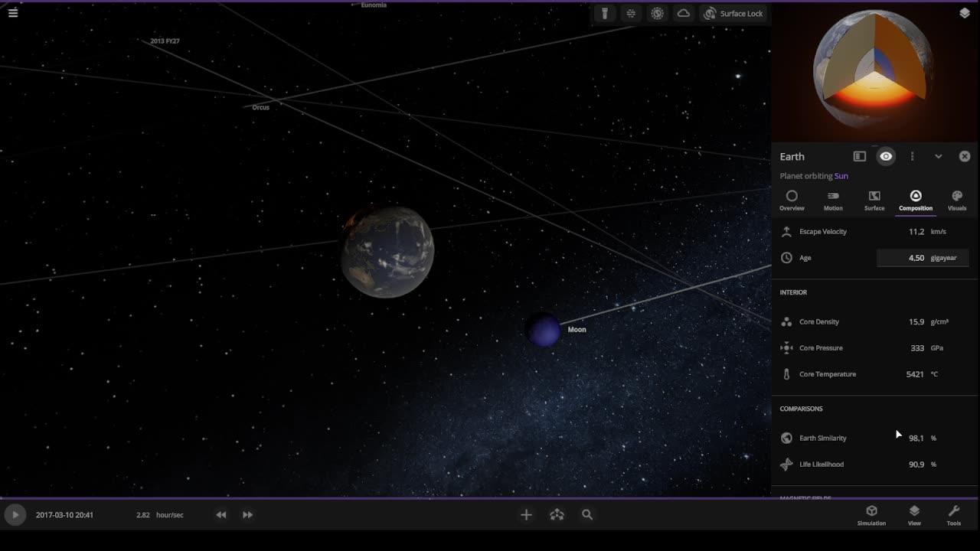Speed up simulation with fast-forward arrows
Viewport: 980px width, 551px height.
pyautogui.click(x=247, y=515)
